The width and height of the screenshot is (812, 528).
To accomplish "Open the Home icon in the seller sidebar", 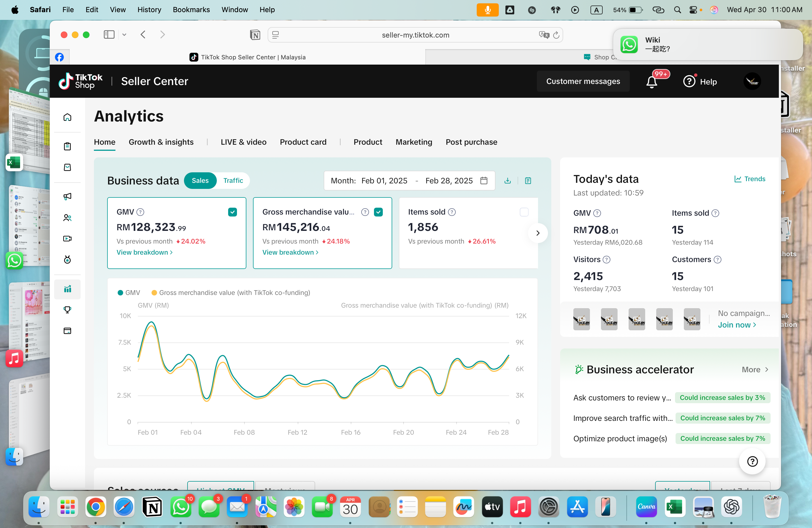I will tap(67, 117).
